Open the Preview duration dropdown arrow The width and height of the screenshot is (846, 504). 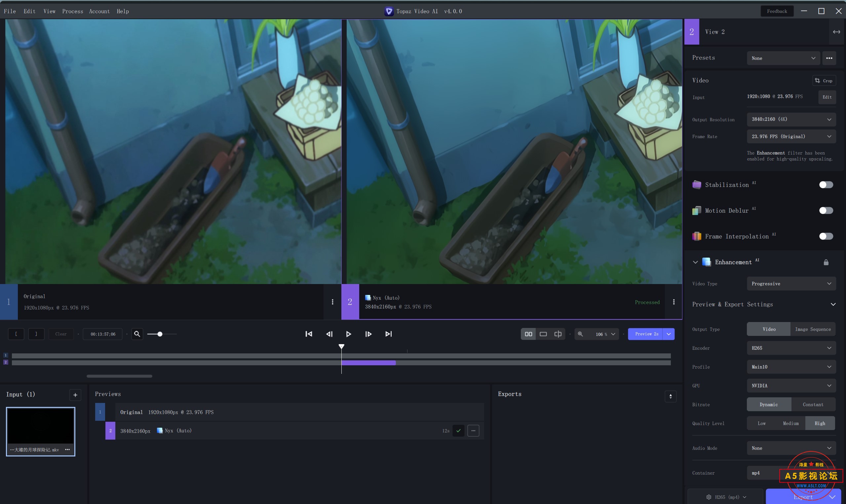coord(668,334)
